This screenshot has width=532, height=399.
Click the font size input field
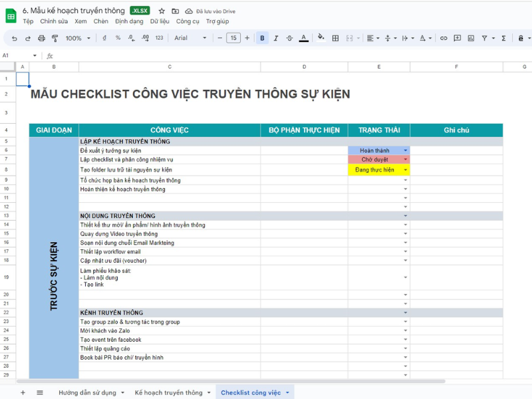pos(233,39)
